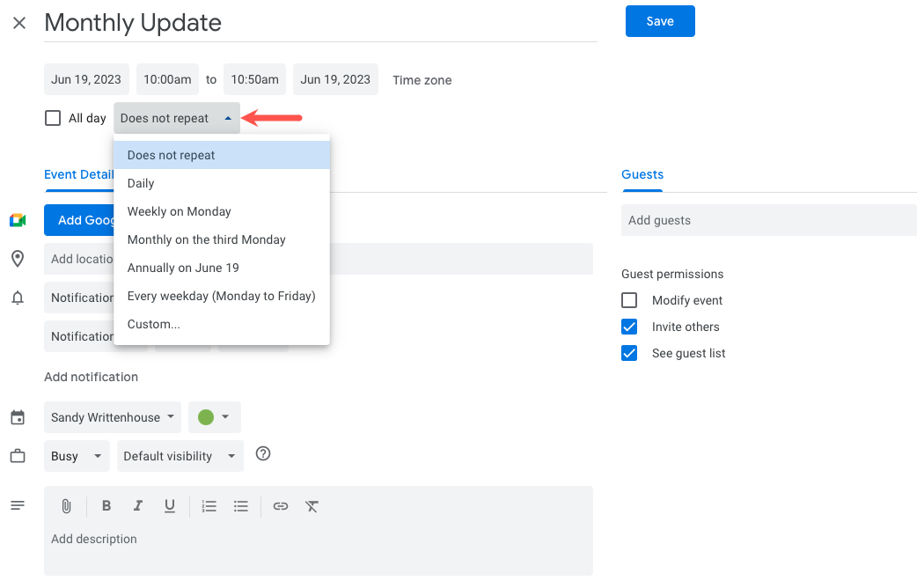Open the Default visibility dropdown
The width and height of the screenshot is (924, 581).
tap(180, 456)
